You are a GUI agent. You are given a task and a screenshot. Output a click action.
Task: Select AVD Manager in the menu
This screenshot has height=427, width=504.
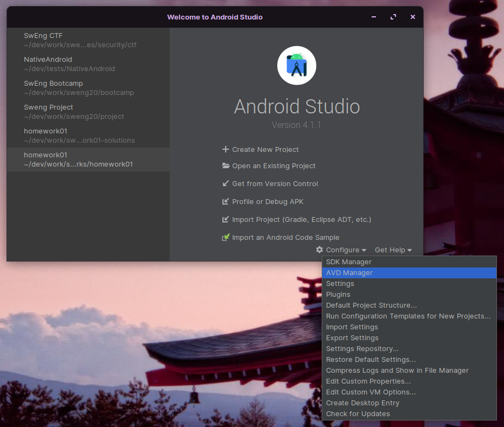coord(409,273)
